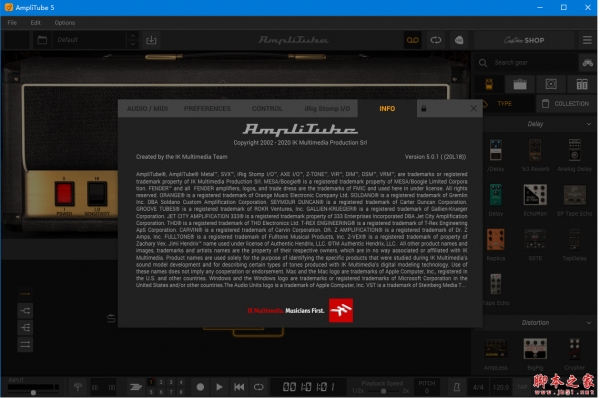Select the stomp pedal category icon
The height and width of the screenshot is (398, 600).
pyautogui.click(x=489, y=84)
